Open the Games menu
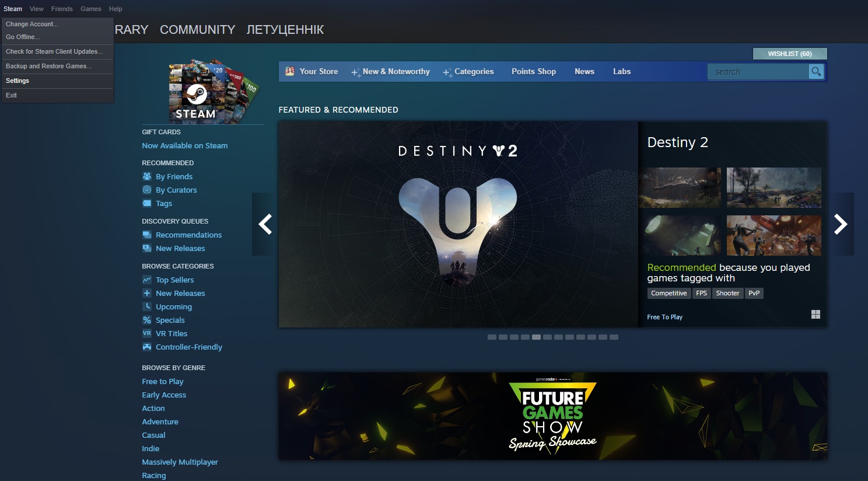 (91, 9)
